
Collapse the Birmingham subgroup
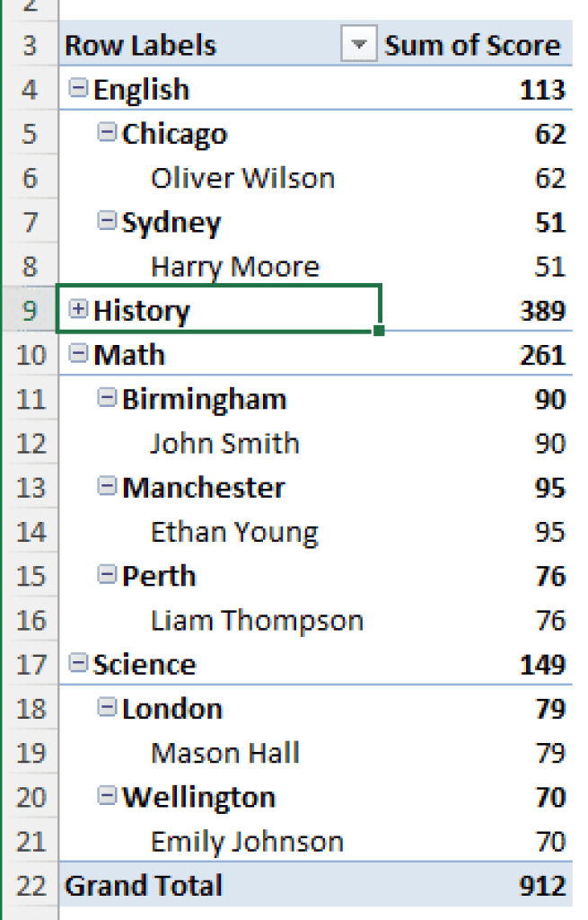107,397
